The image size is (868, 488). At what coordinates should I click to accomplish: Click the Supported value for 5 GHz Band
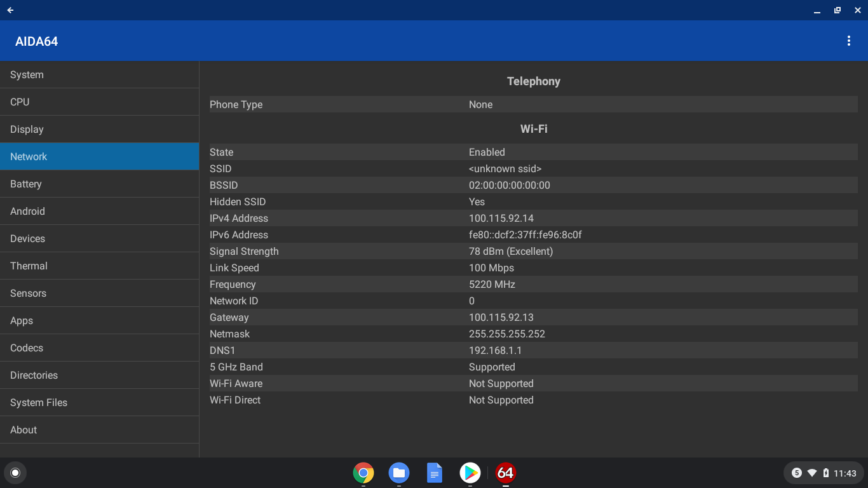point(492,367)
